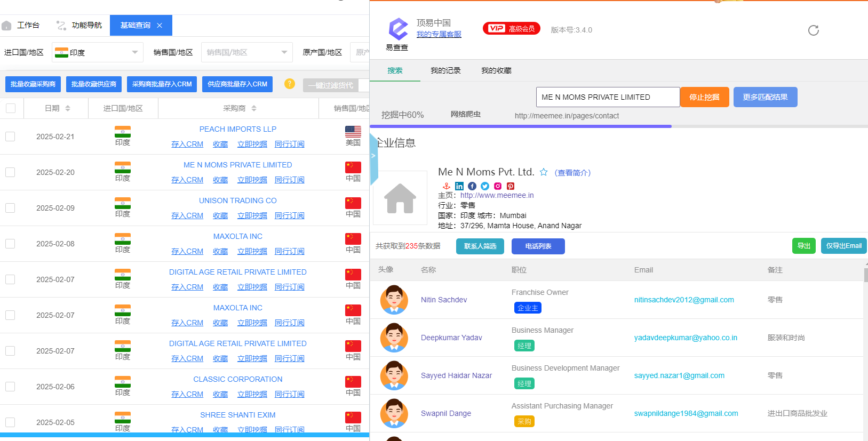Click the 停止挖掘 button

pyautogui.click(x=704, y=97)
